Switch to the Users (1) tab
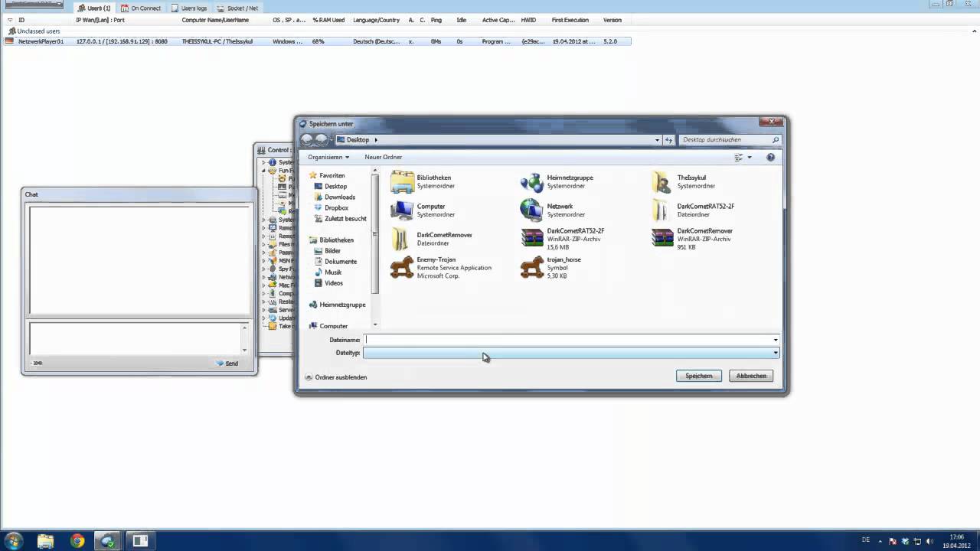 click(x=94, y=8)
